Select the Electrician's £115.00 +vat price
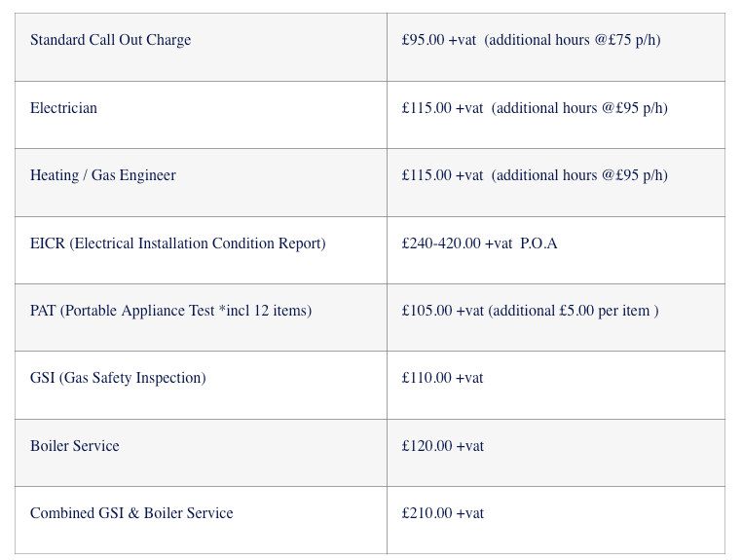742x560 pixels. click(442, 108)
